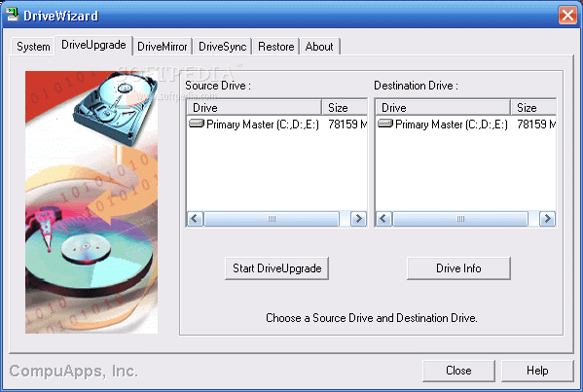Click the Drive column header in Source list
The width and height of the screenshot is (583, 392).
coord(254,107)
